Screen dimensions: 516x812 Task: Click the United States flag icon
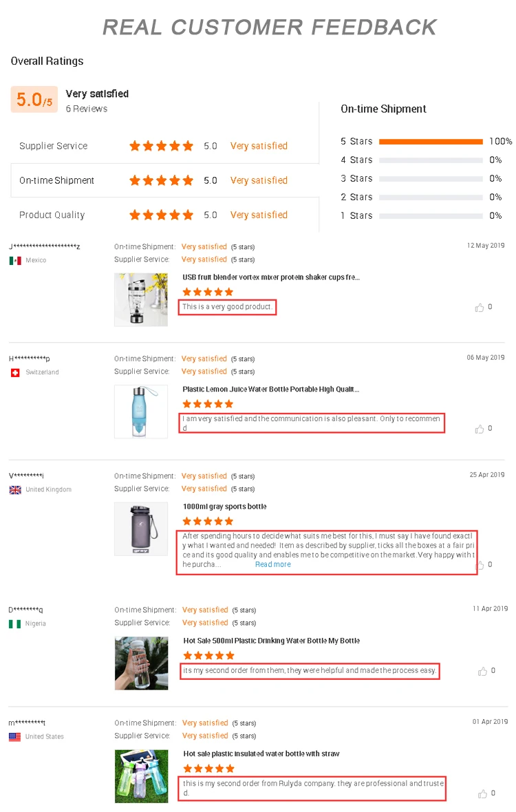15,737
